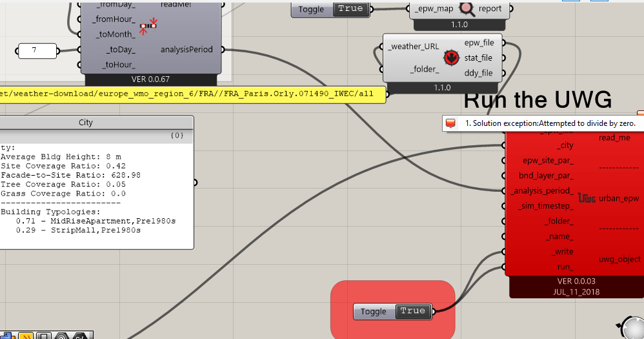Click the City panel title bar
Screen dimensions: 644x339
click(96, 123)
